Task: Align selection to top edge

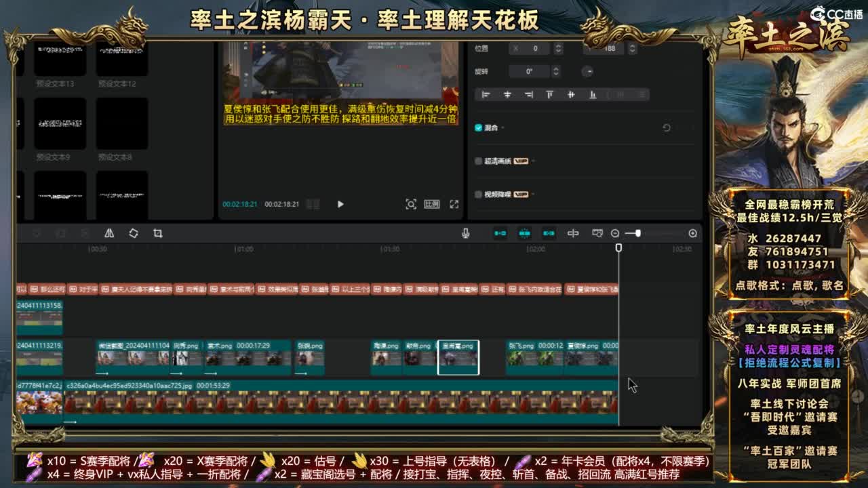Action: pos(550,95)
